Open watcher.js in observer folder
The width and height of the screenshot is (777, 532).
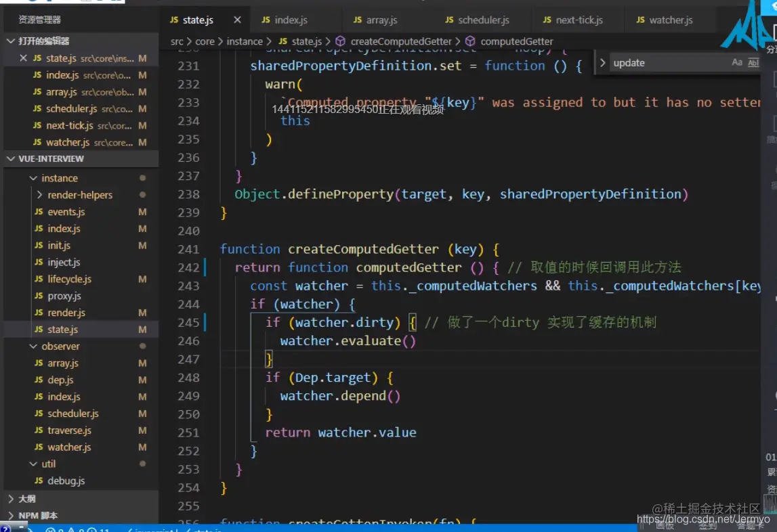(81, 447)
